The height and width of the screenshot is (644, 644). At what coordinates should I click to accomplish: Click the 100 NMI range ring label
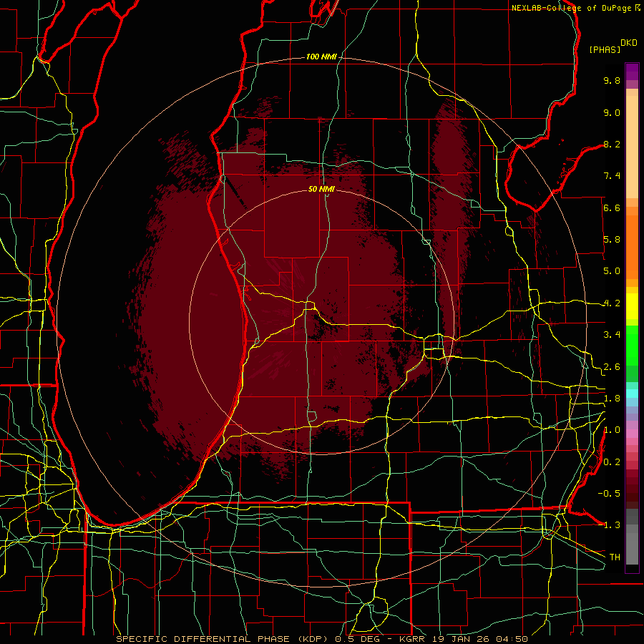click(321, 57)
